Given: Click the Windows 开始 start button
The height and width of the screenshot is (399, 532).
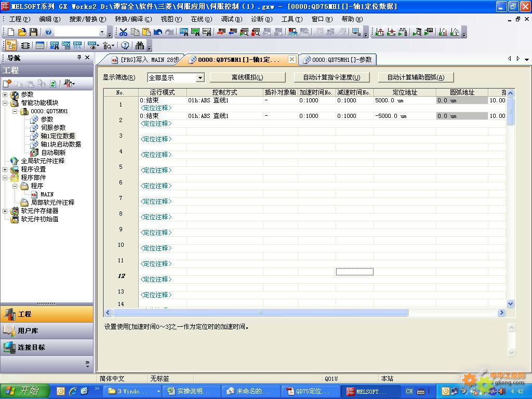Looking at the screenshot, I should point(25,391).
